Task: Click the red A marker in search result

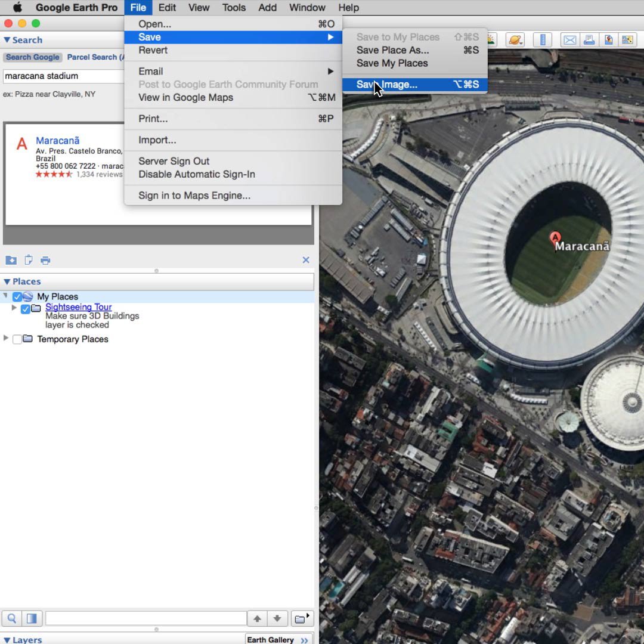Action: pos(22,144)
